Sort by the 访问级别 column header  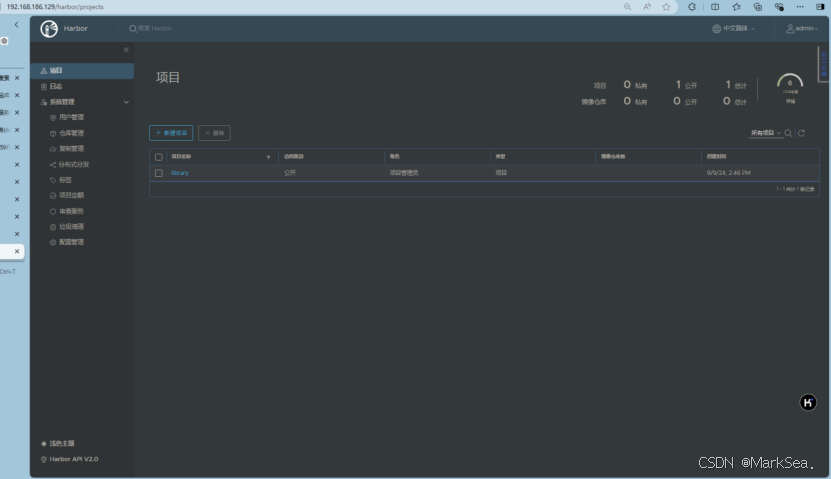pyautogui.click(x=294, y=157)
